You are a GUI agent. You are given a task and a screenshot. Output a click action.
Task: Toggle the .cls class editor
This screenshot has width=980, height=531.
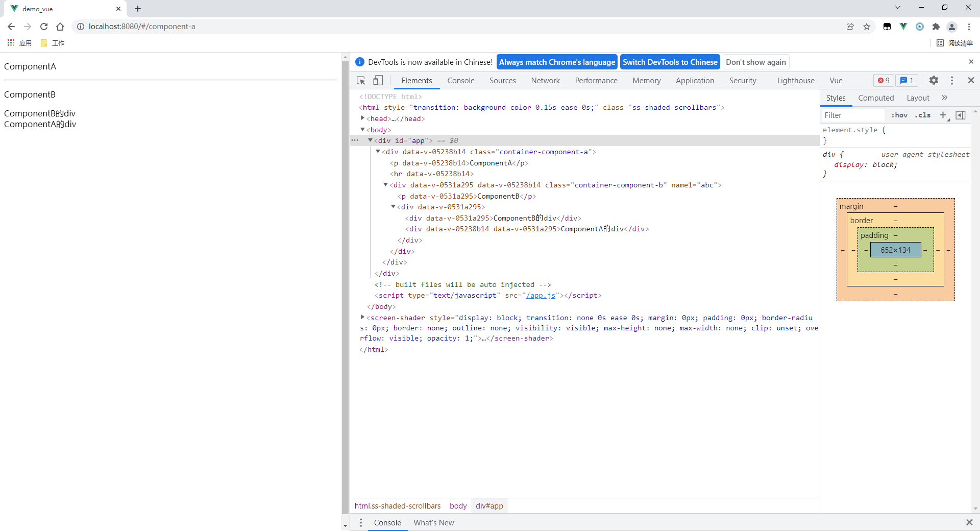[x=923, y=115]
